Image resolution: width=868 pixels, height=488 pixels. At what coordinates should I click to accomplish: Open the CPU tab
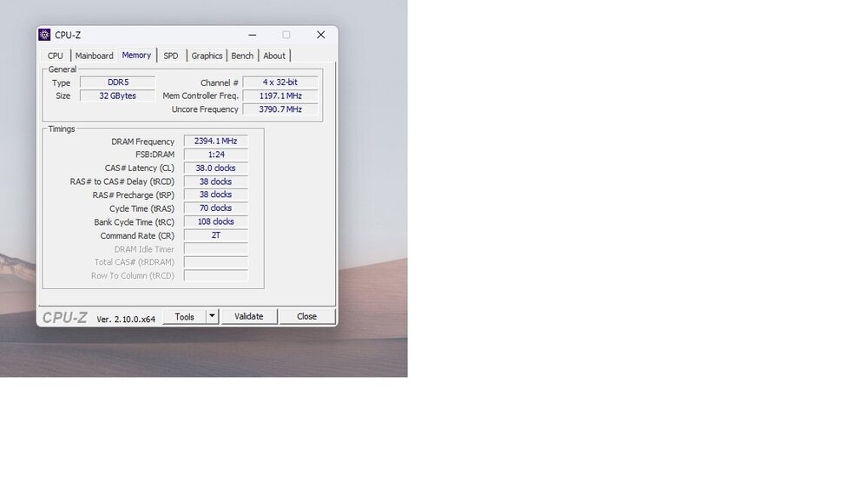pyautogui.click(x=56, y=56)
